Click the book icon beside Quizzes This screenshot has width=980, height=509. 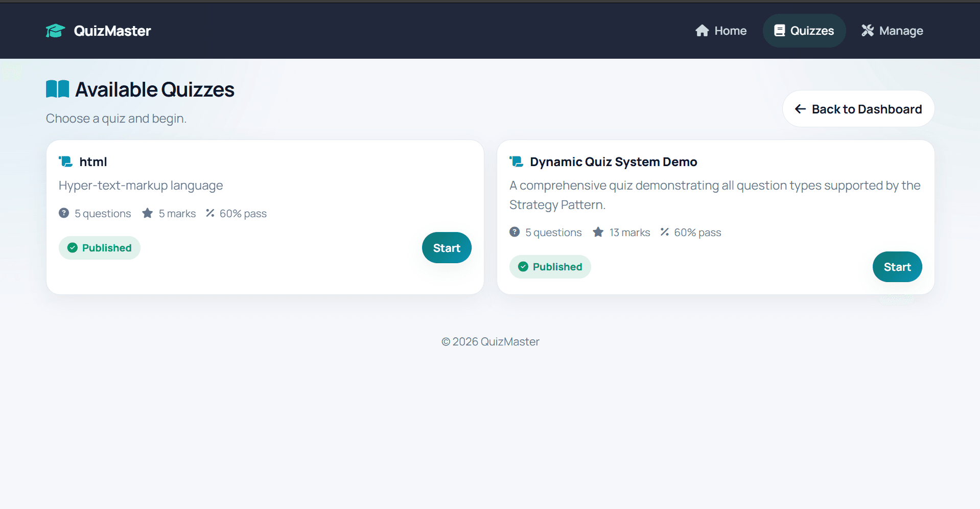click(x=779, y=31)
